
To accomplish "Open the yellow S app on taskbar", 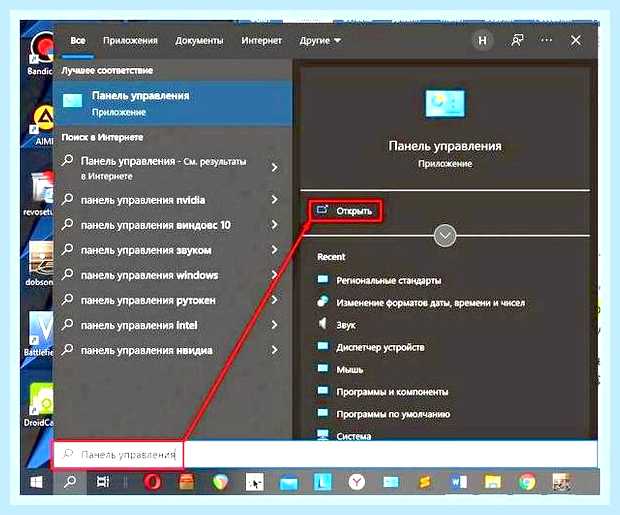I will tap(425, 482).
